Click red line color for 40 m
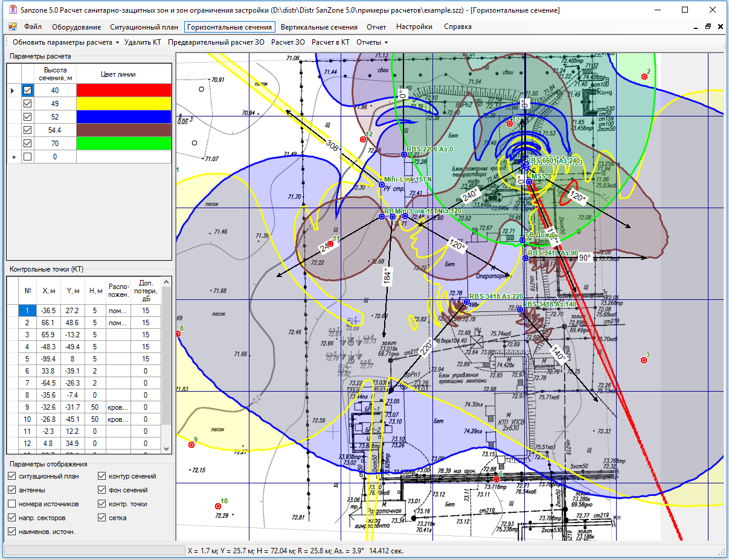 click(x=124, y=90)
